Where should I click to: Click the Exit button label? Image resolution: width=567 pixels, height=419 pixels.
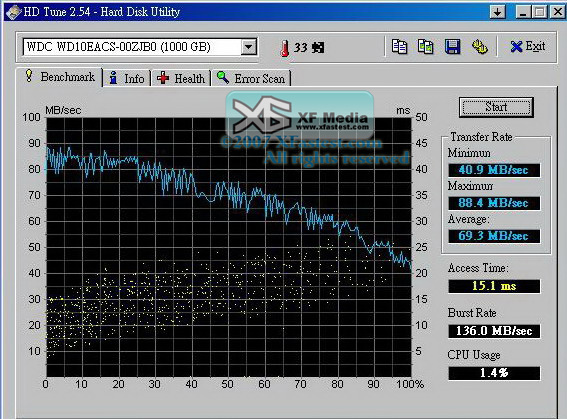point(535,47)
